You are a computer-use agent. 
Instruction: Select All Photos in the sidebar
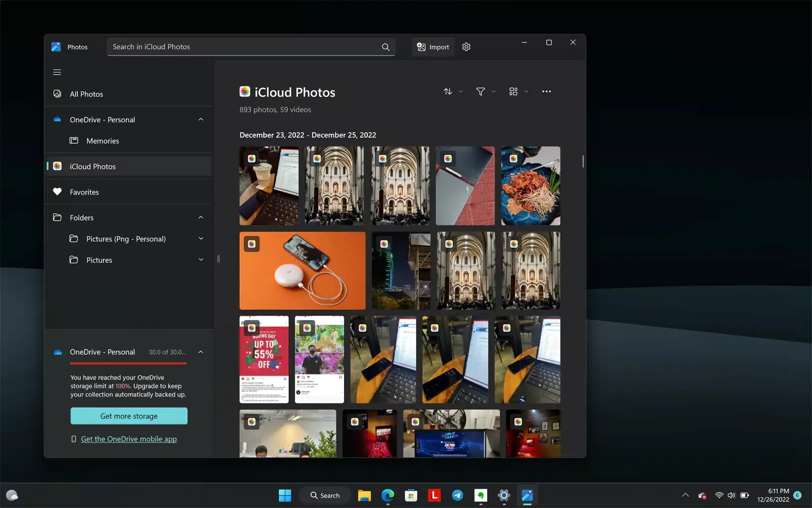click(86, 93)
